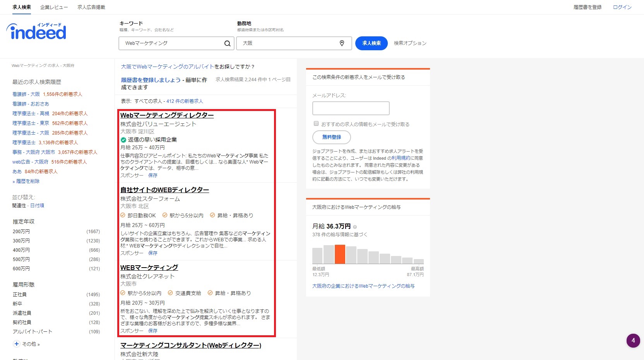Open WEBマーケティング job by クレアネット

click(149, 268)
